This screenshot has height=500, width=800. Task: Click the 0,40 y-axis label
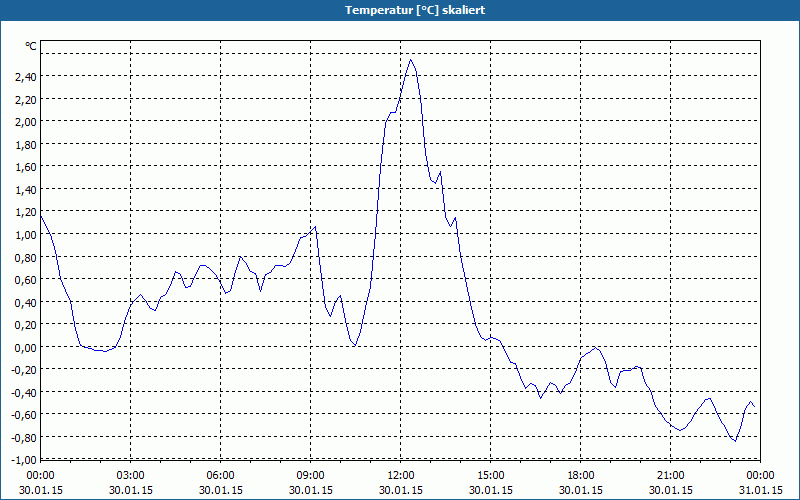pyautogui.click(x=26, y=303)
